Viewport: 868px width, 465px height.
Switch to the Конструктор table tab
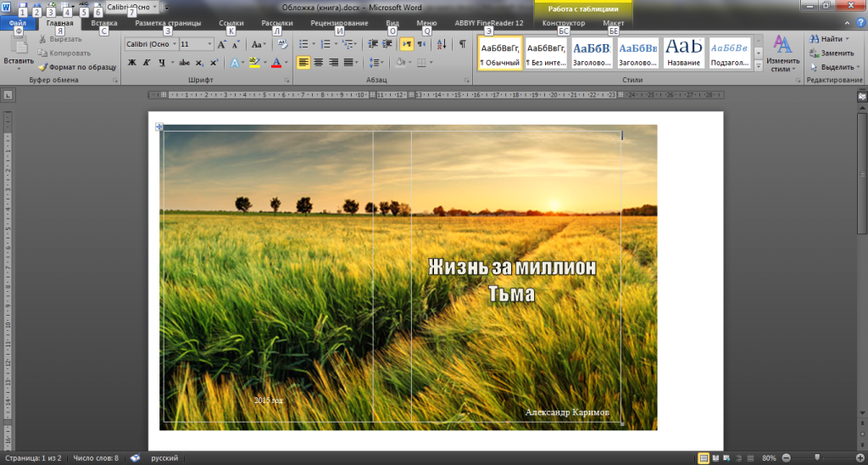tap(563, 24)
